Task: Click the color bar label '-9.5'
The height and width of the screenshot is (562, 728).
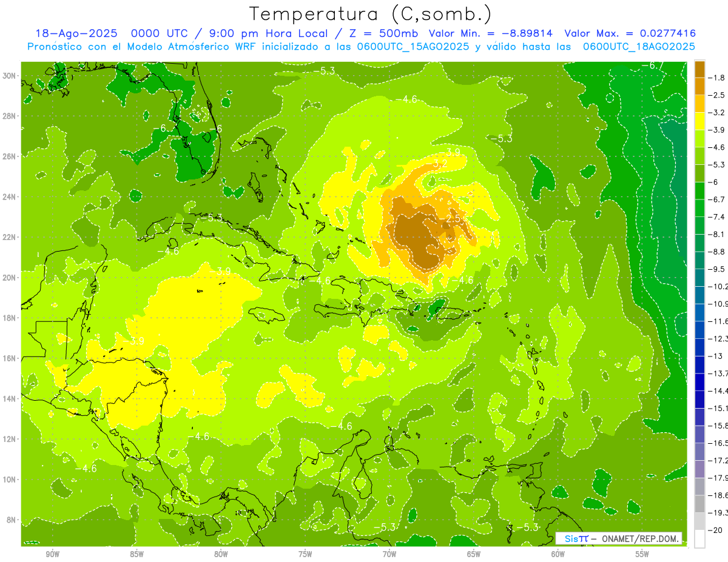Action: [716, 269]
